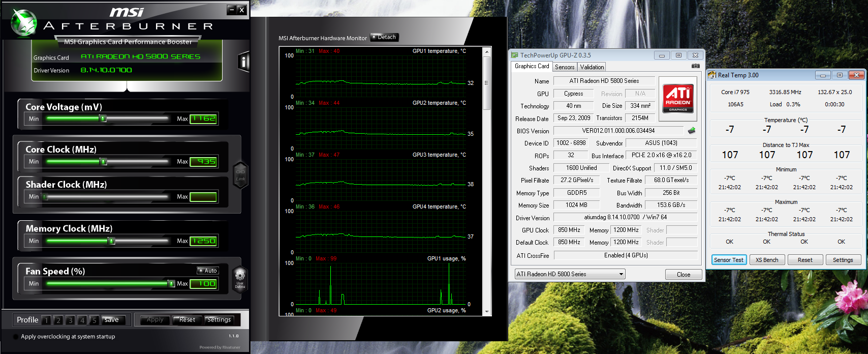The image size is (868, 354).
Task: Detach the Hardware Monitor panel
Action: [384, 37]
